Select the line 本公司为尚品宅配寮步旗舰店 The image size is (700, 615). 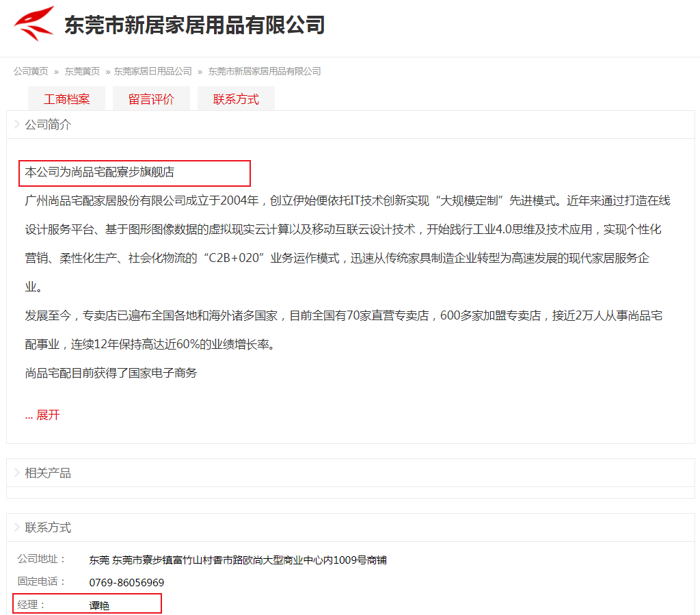click(x=100, y=172)
